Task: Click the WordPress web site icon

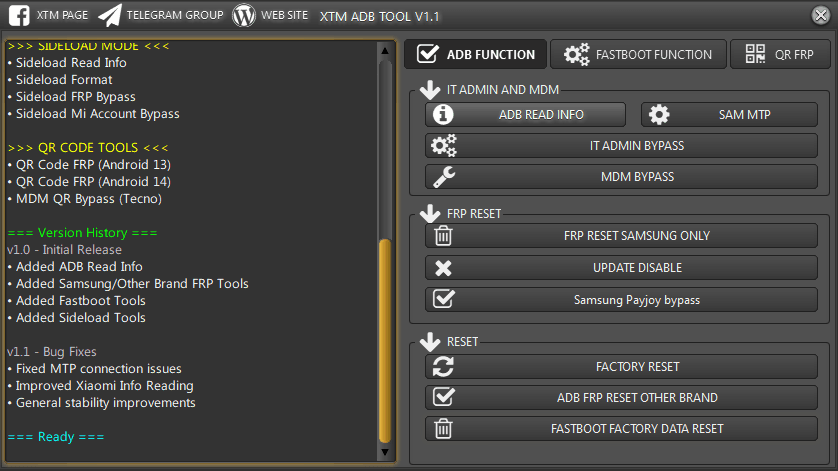Action: point(244,15)
